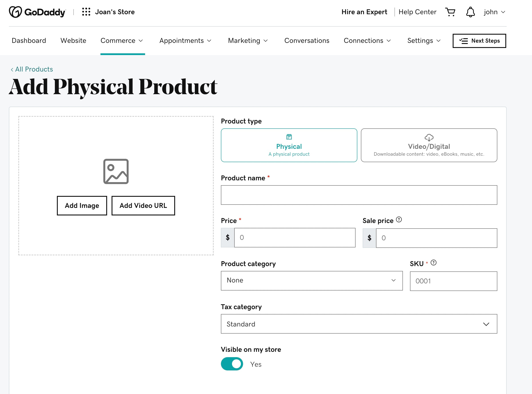Open Next Steps checklist
The width and height of the screenshot is (532, 394).
tap(479, 41)
